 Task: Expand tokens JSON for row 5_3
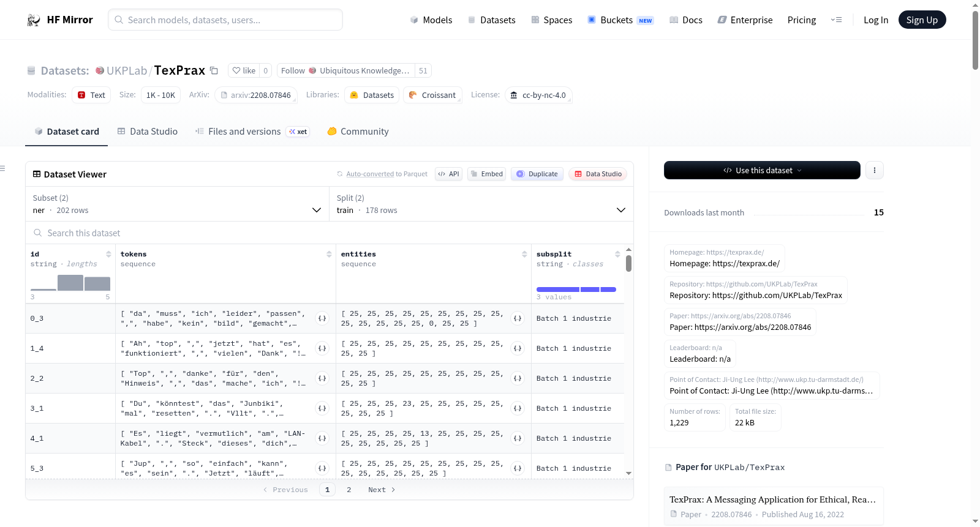[322, 468]
